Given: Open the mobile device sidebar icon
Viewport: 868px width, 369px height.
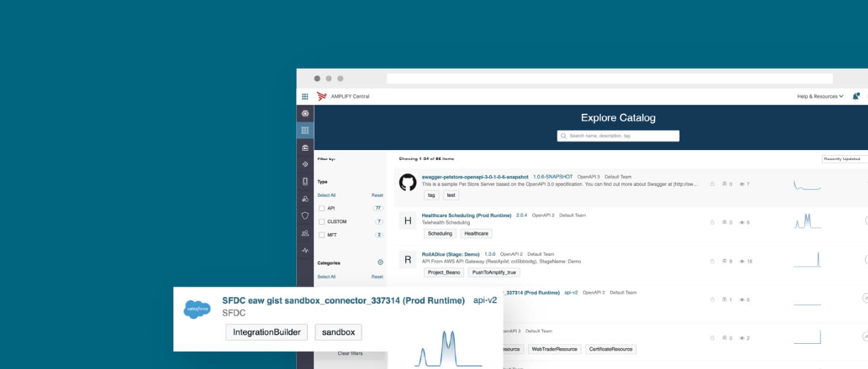Looking at the screenshot, I should coord(305,181).
